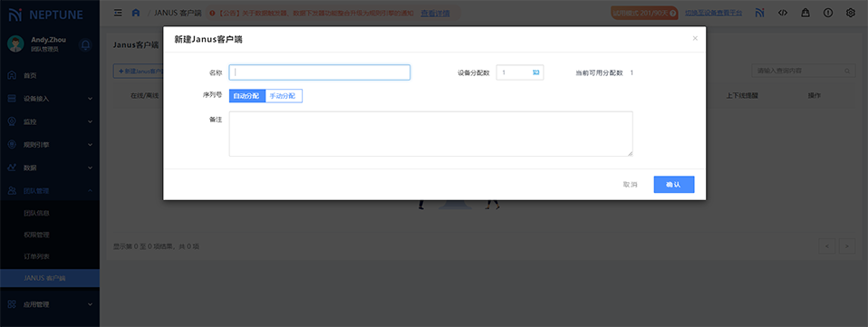The image size is (868, 327).
Task: Collapse the 团队管理 menu chevron
Action: (91, 190)
